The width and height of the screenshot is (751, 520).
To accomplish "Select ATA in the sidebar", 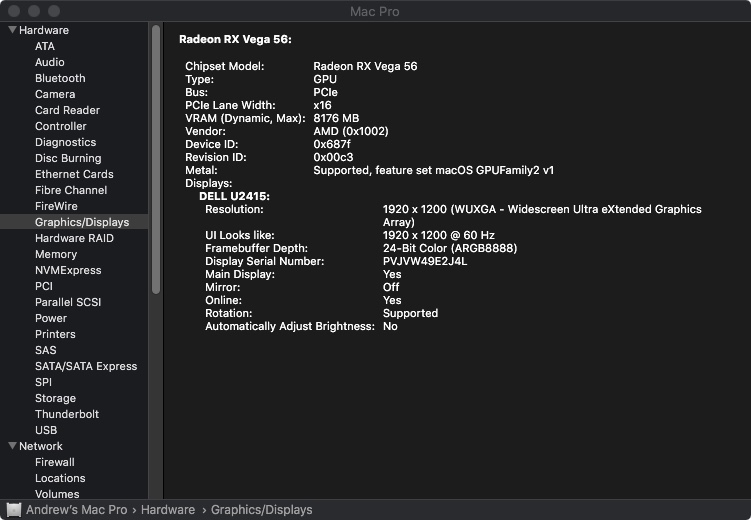I will (x=45, y=46).
